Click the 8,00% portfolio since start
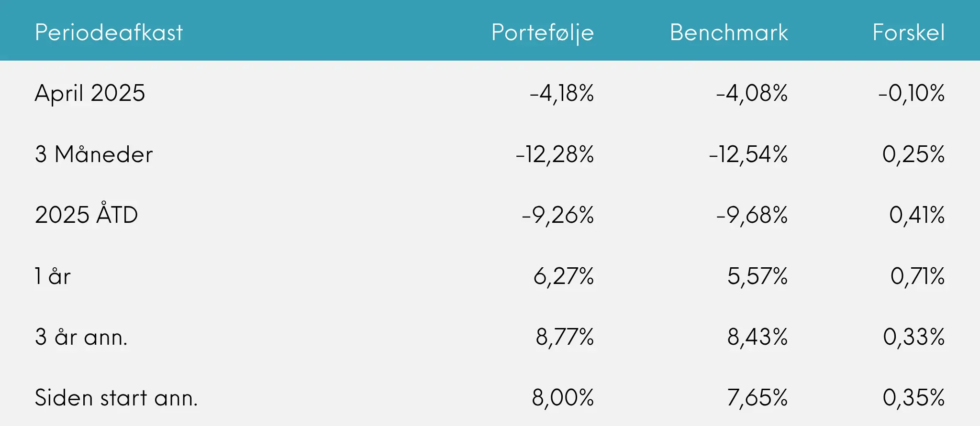Image resolution: width=980 pixels, height=426 pixels. click(x=563, y=398)
